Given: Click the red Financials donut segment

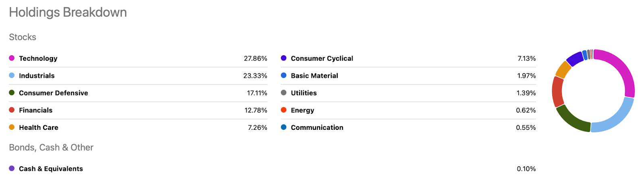Looking at the screenshot, I should coord(557,92).
